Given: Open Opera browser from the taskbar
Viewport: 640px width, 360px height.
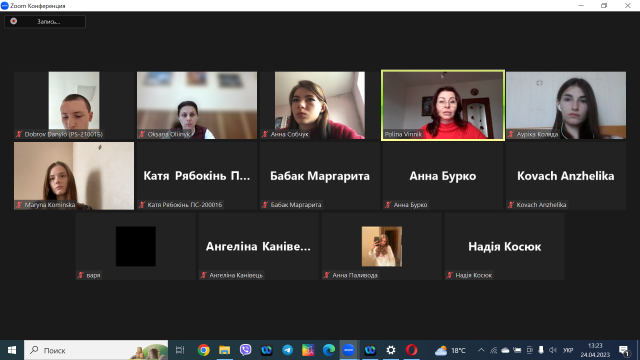Looking at the screenshot, I should pyautogui.click(x=412, y=350).
